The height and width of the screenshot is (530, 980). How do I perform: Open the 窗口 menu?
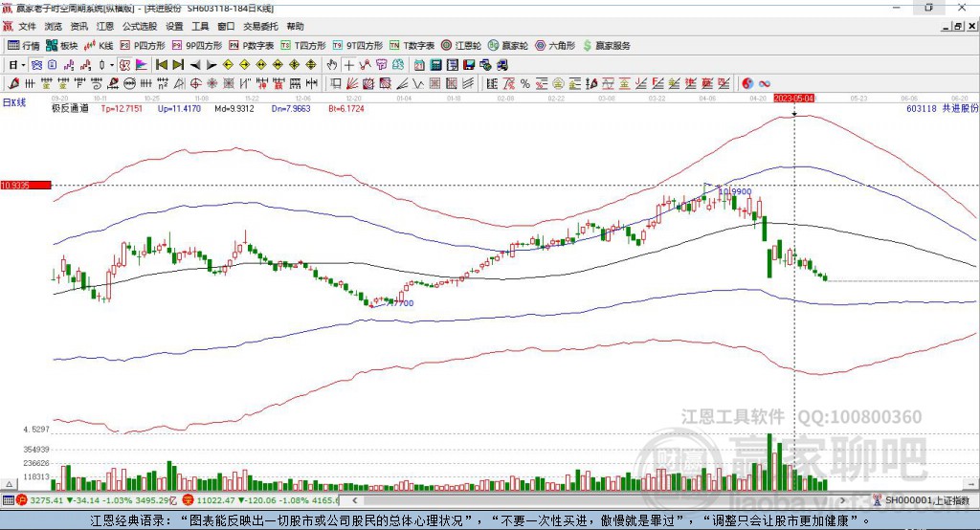[226, 26]
